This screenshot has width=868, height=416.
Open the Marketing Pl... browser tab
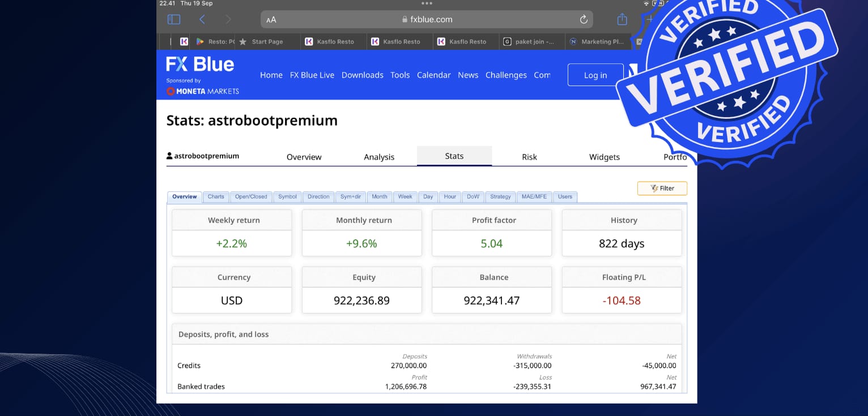pos(602,42)
